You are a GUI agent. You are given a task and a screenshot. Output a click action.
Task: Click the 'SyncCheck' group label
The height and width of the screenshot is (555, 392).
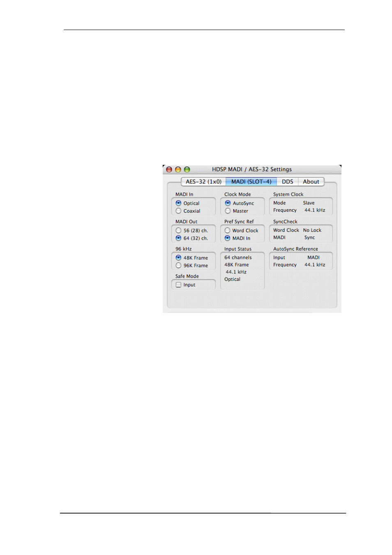pyautogui.click(x=285, y=222)
